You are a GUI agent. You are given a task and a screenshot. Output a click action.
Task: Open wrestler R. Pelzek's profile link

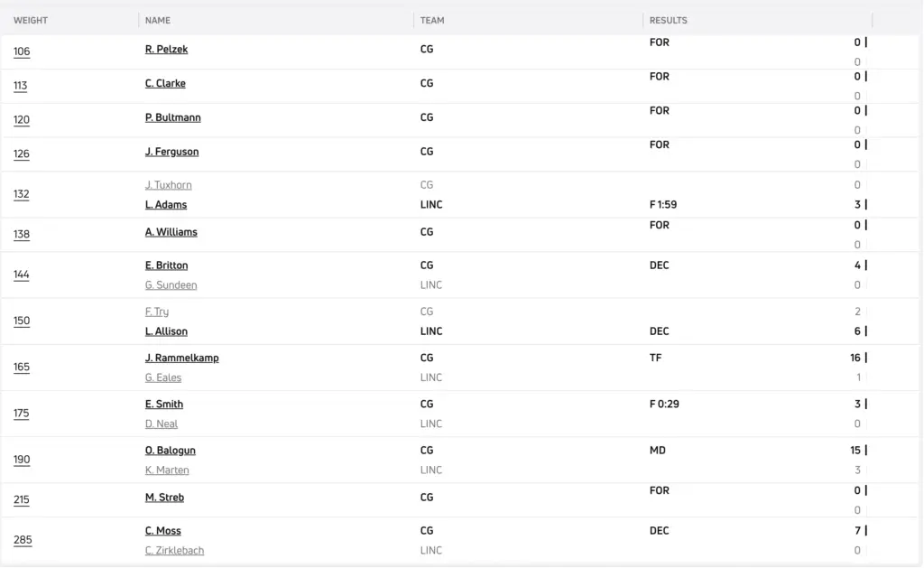coord(166,50)
